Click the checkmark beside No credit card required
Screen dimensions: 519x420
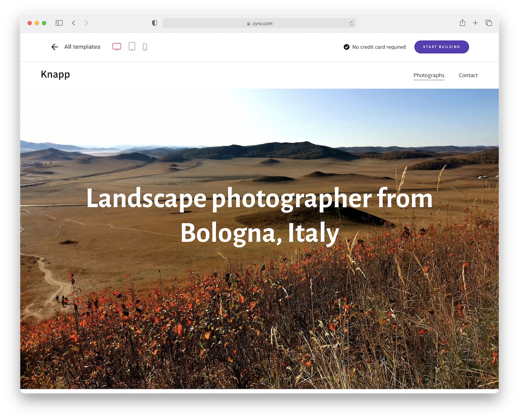(346, 47)
